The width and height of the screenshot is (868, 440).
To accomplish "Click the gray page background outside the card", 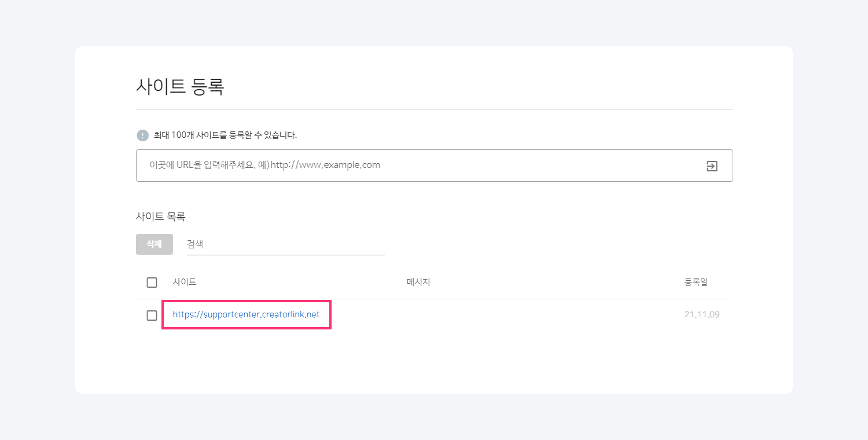I will click(x=35, y=232).
